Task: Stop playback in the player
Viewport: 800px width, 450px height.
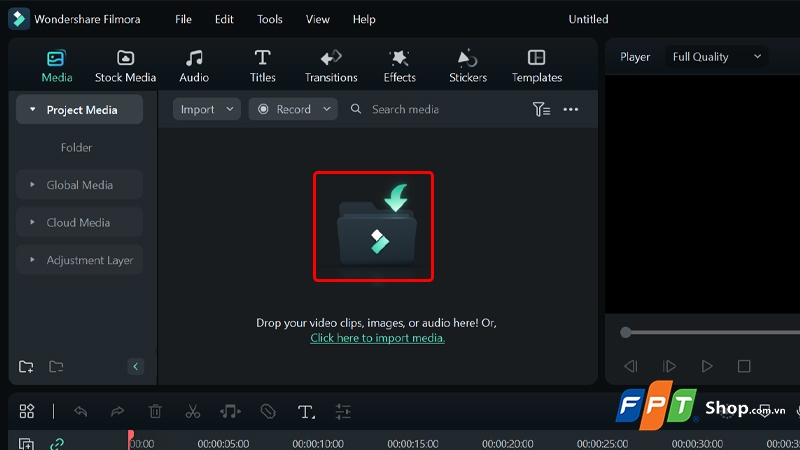Action: click(x=744, y=366)
